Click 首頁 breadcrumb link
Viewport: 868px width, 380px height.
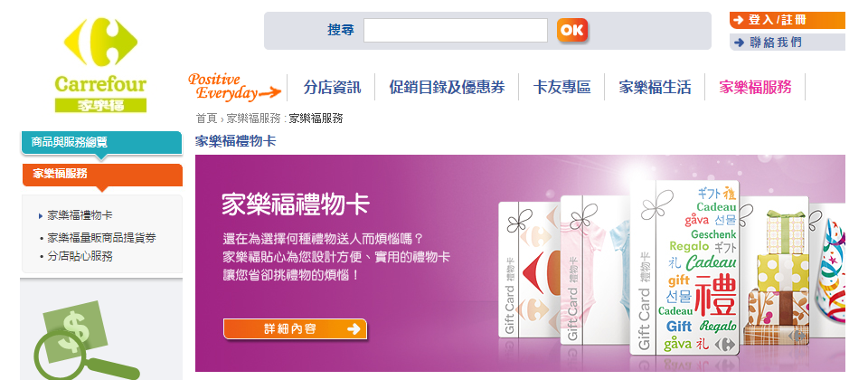[x=206, y=118]
